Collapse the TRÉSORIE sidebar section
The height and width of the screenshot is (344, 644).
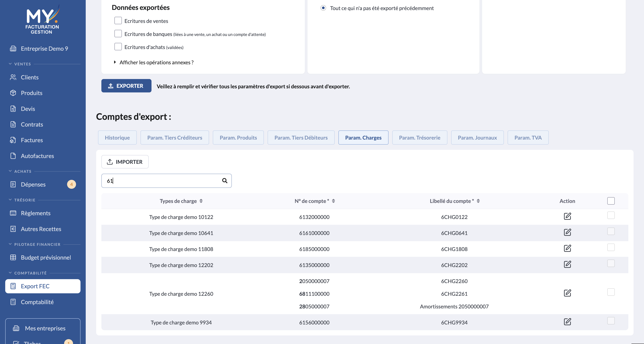10,200
